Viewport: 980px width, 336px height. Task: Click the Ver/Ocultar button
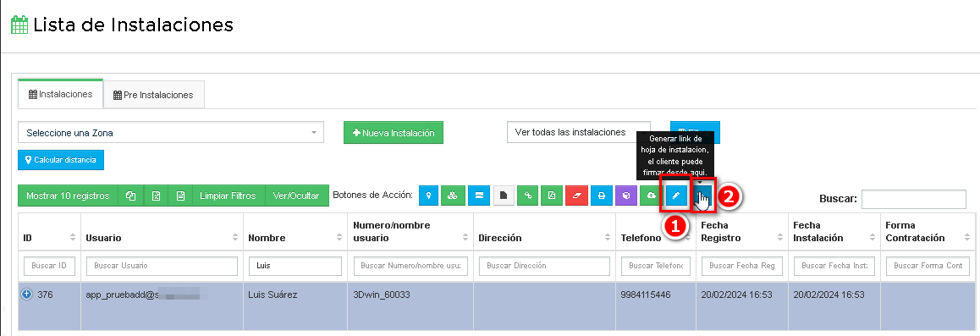pos(296,196)
